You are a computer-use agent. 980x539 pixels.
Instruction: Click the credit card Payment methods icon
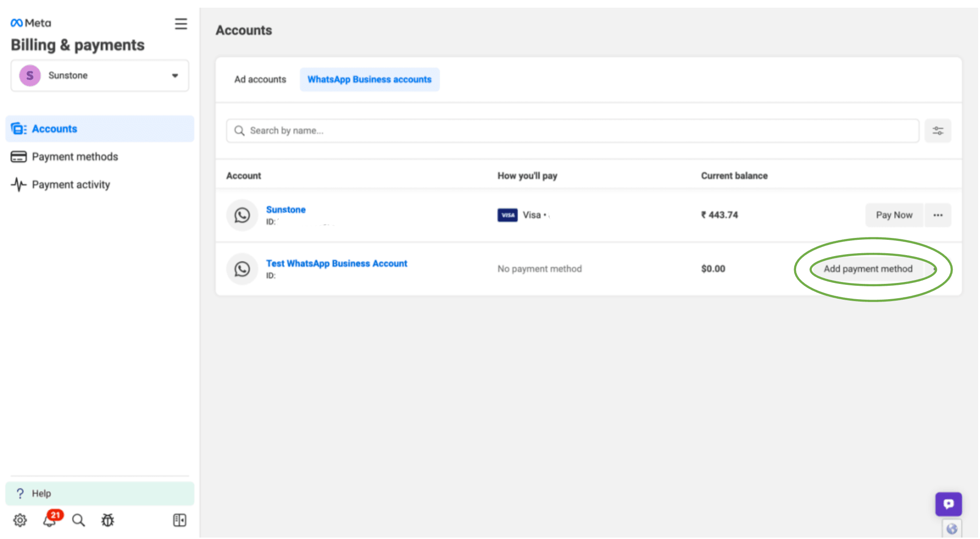tap(19, 157)
